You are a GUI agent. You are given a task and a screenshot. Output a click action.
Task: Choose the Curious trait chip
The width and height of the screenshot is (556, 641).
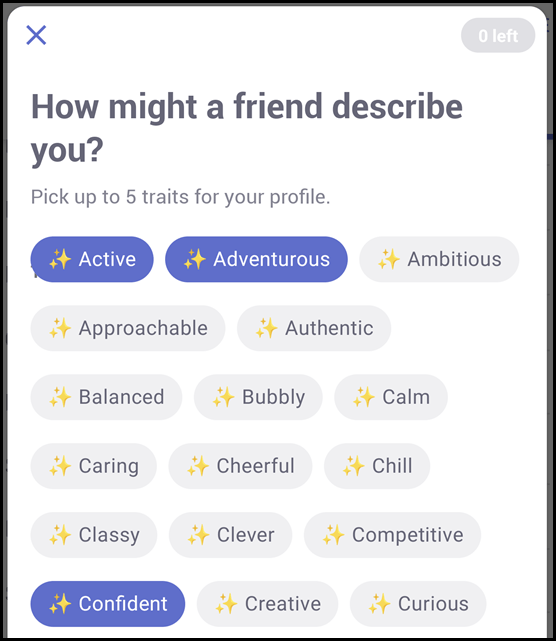(418, 604)
